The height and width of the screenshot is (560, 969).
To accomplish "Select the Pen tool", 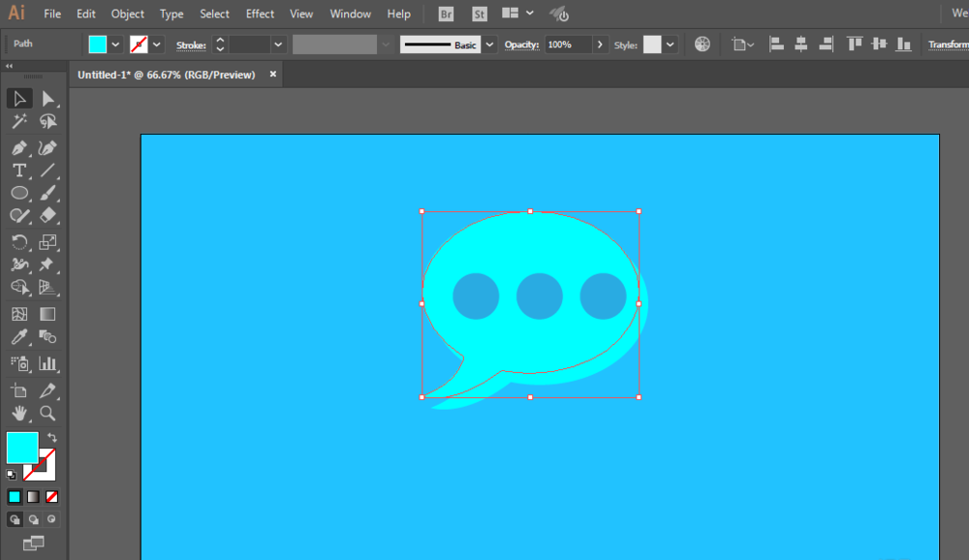I will [19, 148].
